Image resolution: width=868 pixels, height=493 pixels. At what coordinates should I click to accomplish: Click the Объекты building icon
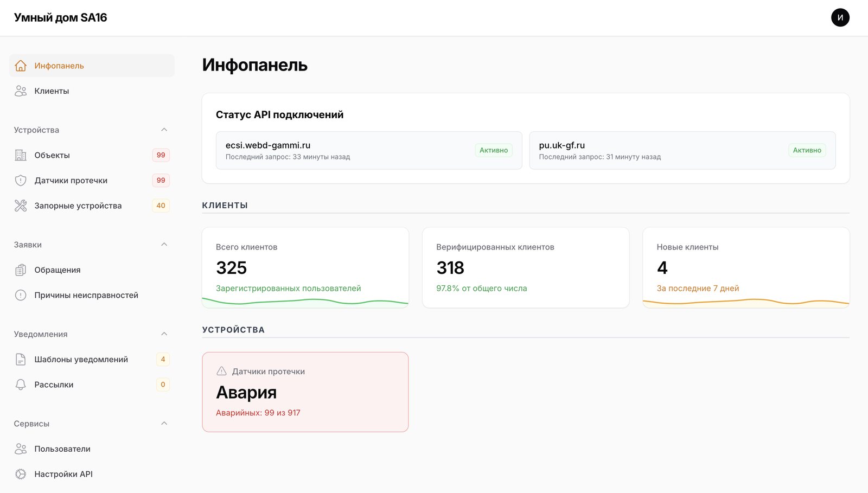(21, 155)
